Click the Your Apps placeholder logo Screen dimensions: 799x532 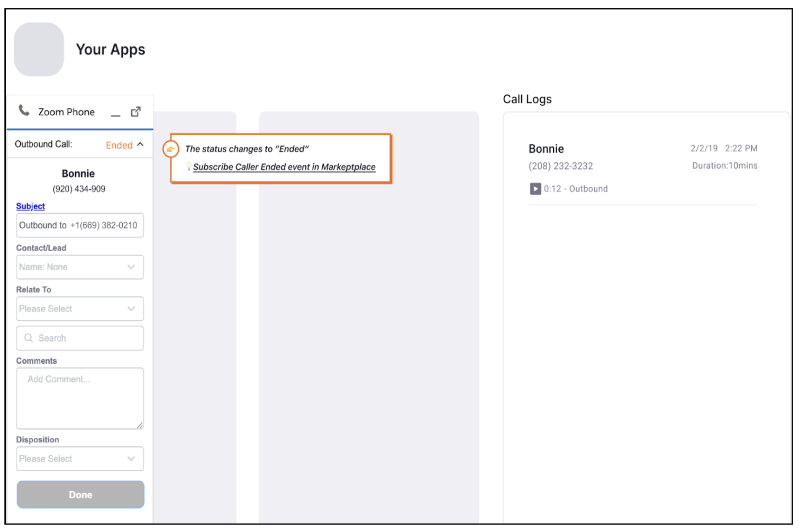click(x=39, y=49)
